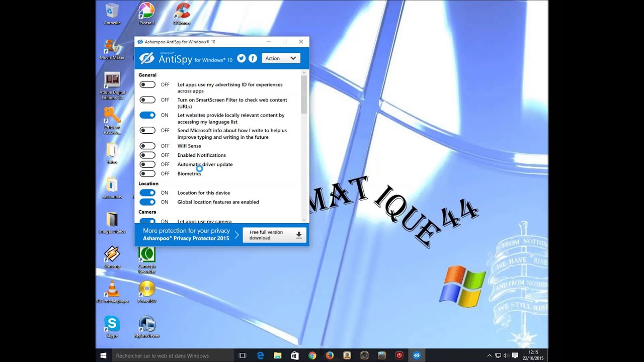Open the Windows Start menu
The height and width of the screenshot is (362, 644).
pos(104,355)
